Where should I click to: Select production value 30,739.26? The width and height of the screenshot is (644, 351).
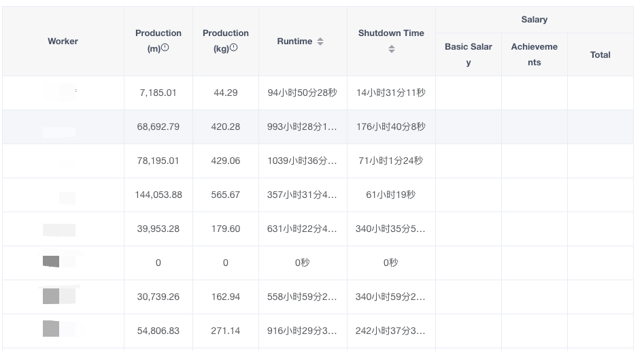click(158, 297)
